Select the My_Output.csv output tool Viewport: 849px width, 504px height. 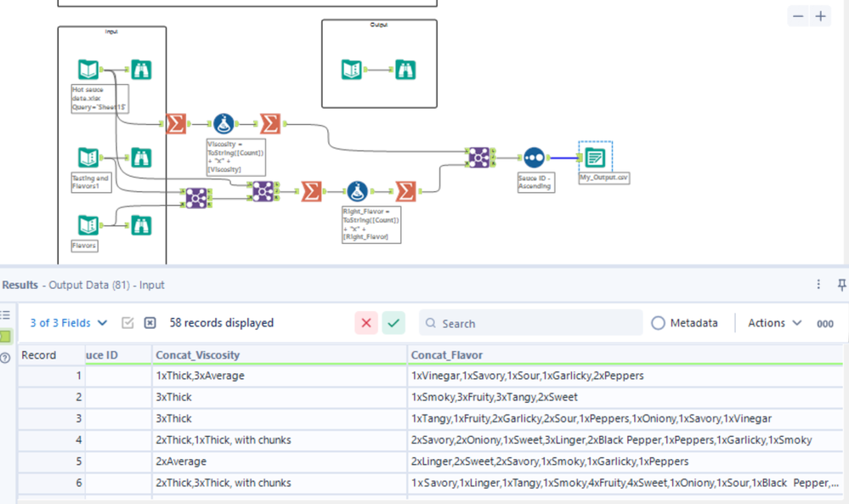point(595,157)
